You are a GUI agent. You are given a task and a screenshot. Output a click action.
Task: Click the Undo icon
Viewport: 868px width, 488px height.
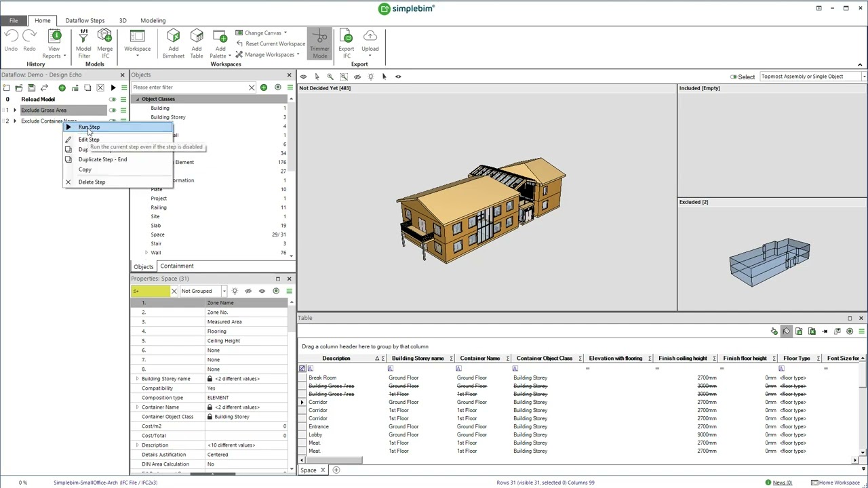tap(11, 41)
